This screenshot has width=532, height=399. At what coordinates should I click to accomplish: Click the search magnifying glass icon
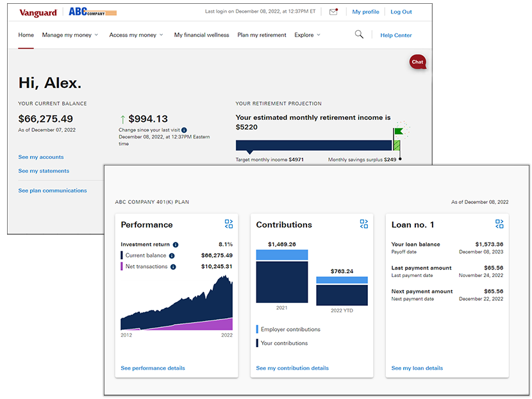(359, 35)
